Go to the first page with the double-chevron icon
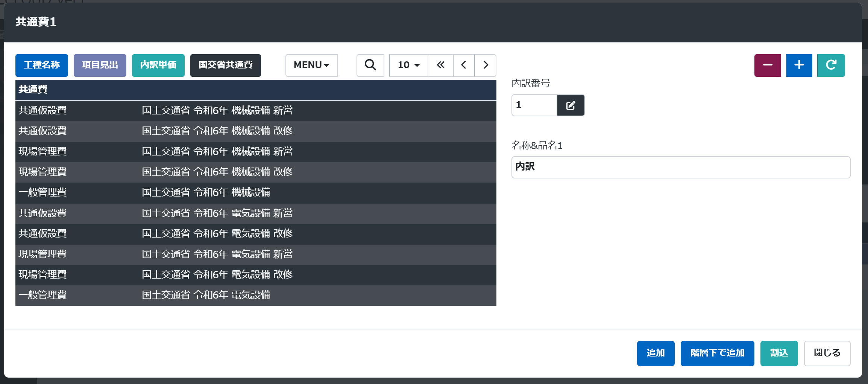The height and width of the screenshot is (384, 868). point(440,65)
